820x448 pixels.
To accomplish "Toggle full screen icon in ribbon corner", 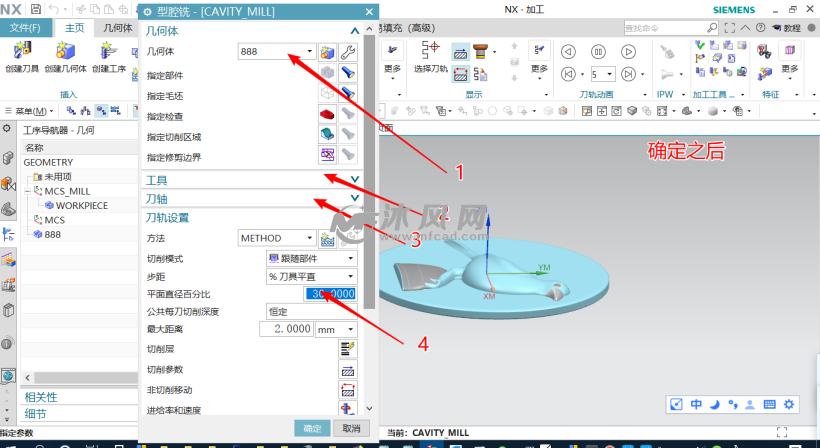I will point(730,28).
